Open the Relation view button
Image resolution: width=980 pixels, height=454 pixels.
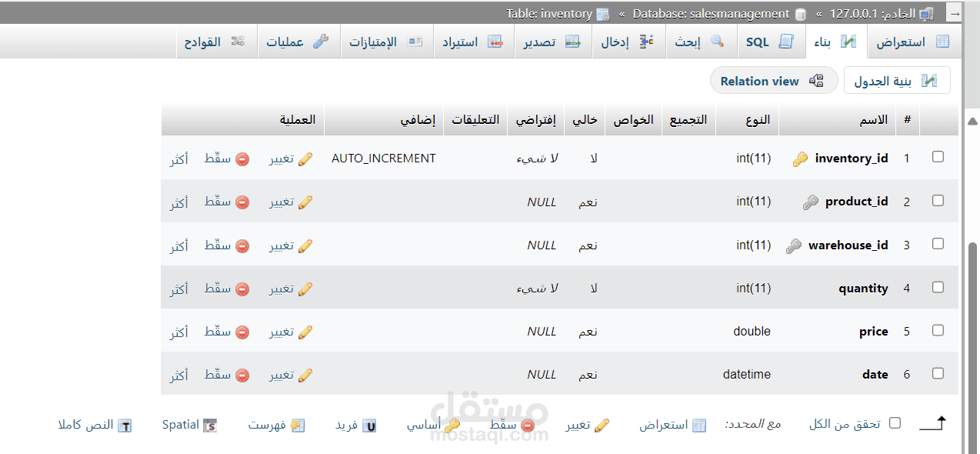pyautogui.click(x=772, y=81)
